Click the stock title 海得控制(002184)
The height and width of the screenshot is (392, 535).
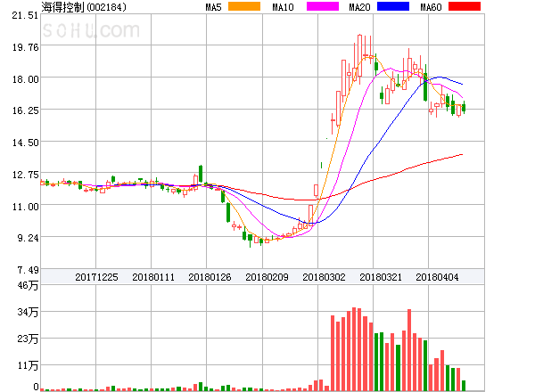[x=84, y=7]
